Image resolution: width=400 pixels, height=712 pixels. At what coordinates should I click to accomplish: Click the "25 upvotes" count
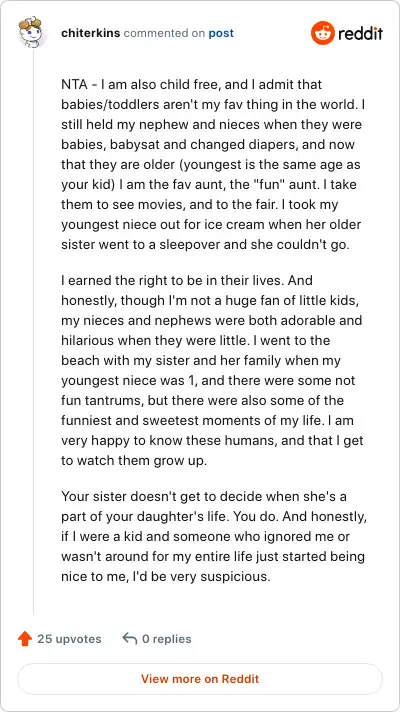coord(69,639)
